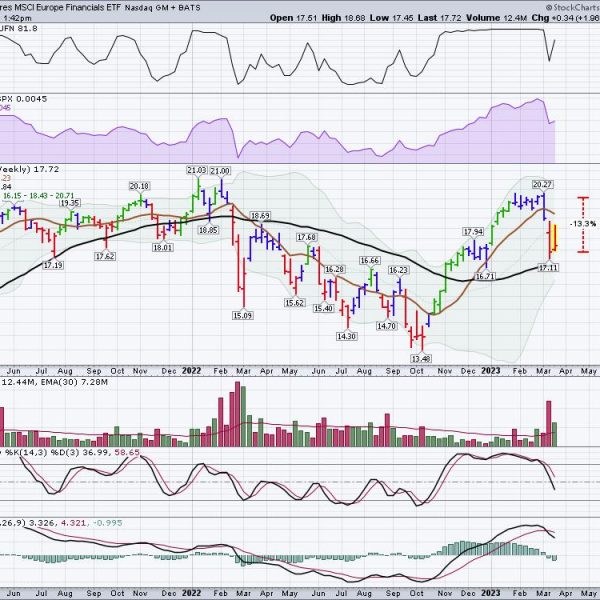Click the tallest March 2022 volume bar
600x600 pixels.
[237, 414]
